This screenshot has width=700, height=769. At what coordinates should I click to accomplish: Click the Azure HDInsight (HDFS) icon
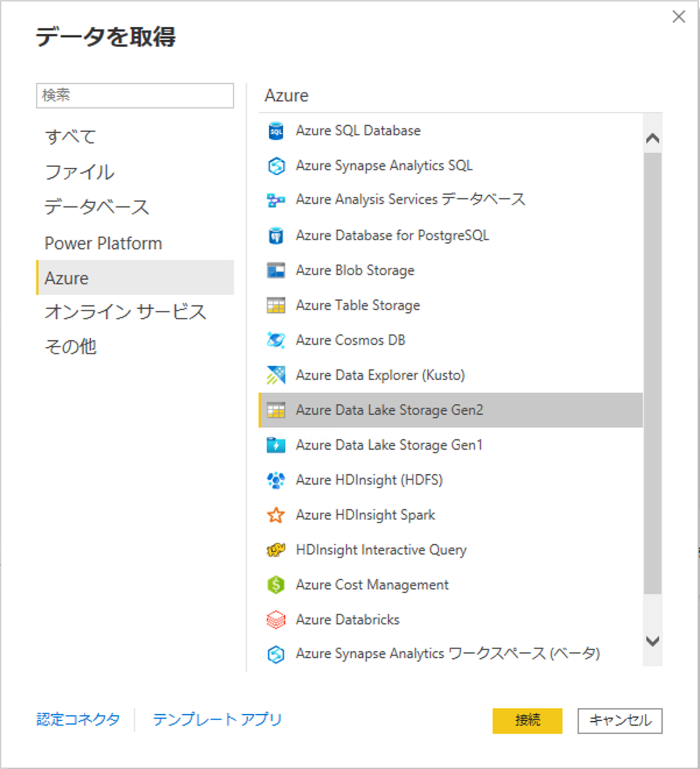275,480
